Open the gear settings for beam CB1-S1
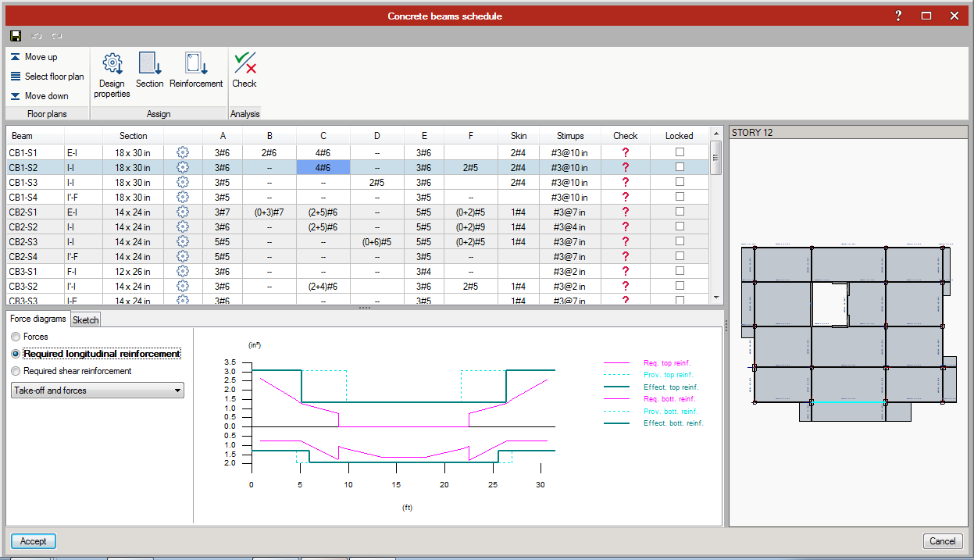Screen dimensions: 974x560 coord(183,152)
